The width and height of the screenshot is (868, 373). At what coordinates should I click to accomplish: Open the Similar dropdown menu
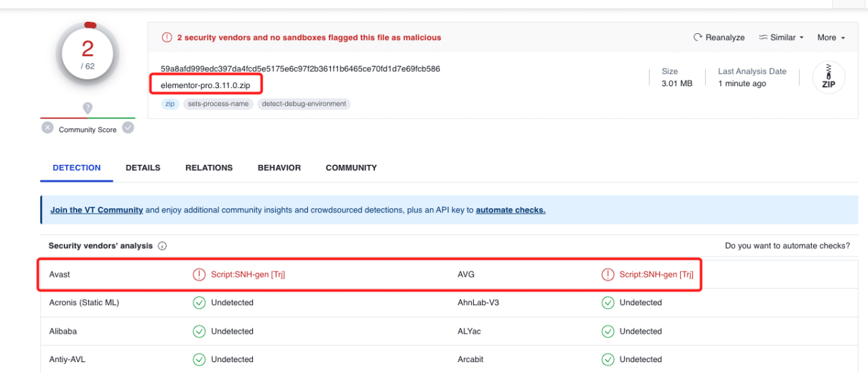point(781,38)
